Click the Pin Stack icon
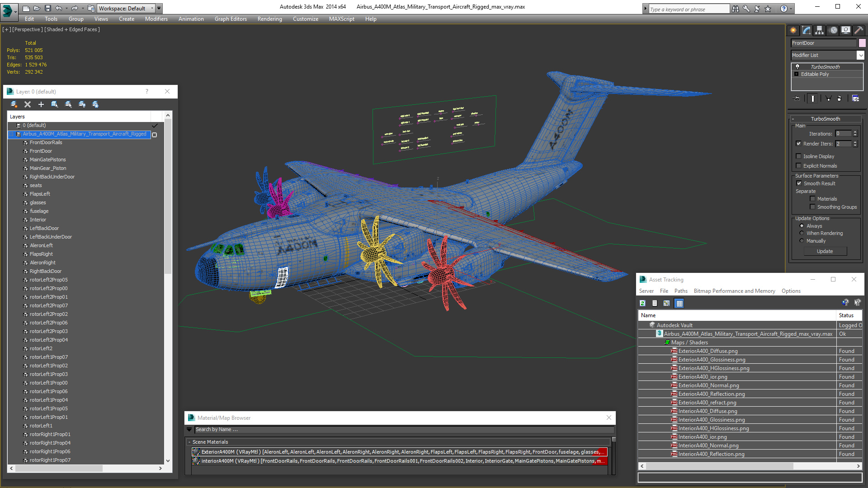This screenshot has height=488, width=868. 797,98
